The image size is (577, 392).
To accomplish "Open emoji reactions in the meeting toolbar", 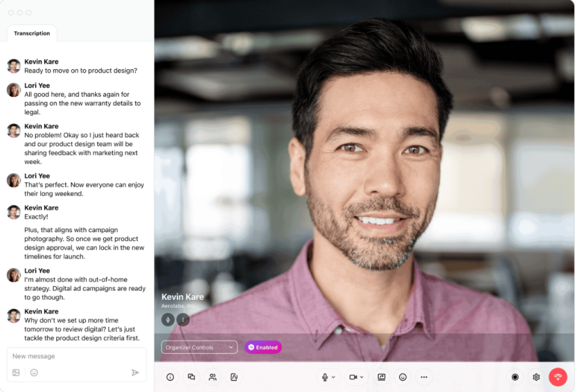I will coord(403,377).
